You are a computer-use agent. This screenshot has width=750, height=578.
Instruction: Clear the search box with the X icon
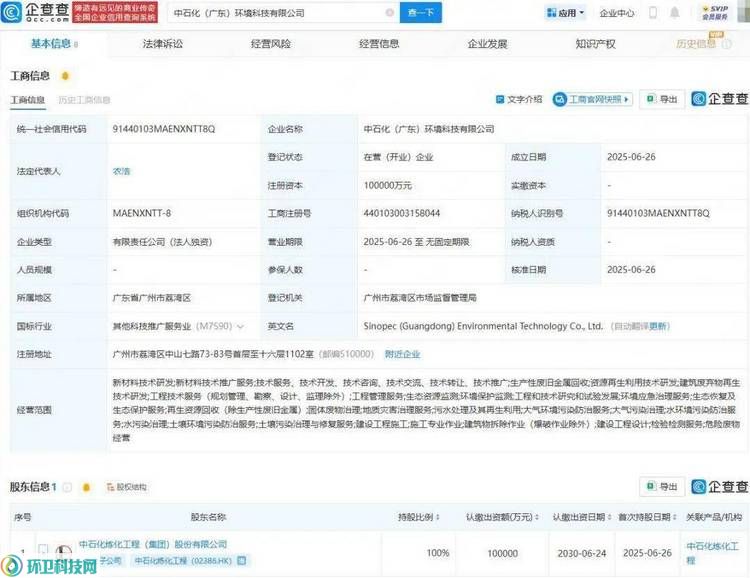pyautogui.click(x=390, y=12)
